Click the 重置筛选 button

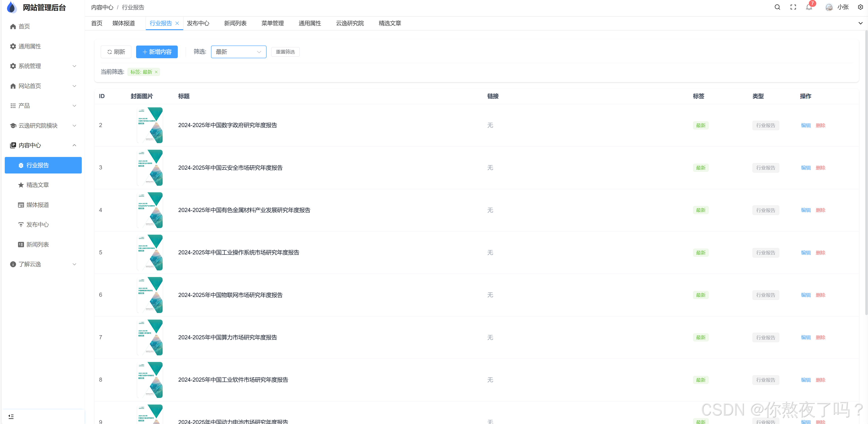pyautogui.click(x=285, y=52)
